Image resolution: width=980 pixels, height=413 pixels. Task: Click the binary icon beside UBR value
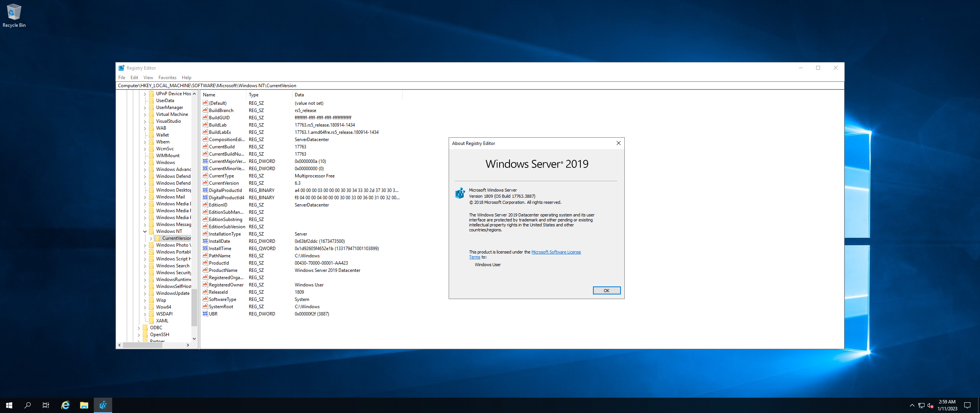(205, 314)
